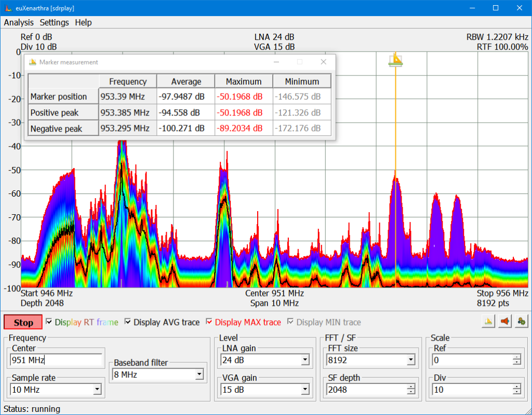Maximize the euXenarthra main window
532x415 pixels.
click(496, 8)
